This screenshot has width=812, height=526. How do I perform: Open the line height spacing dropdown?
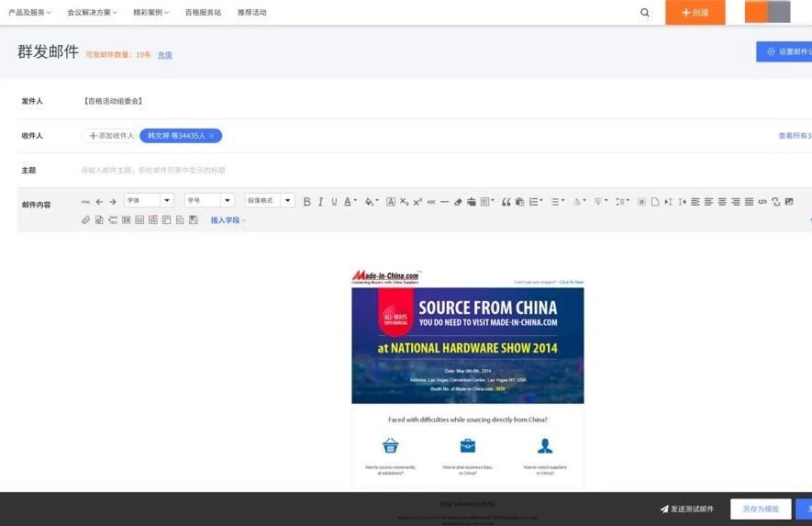[x=622, y=202]
